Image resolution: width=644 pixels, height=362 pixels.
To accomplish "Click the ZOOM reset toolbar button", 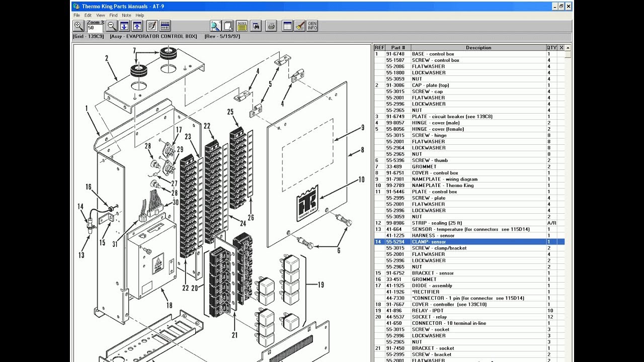I will coord(165,26).
